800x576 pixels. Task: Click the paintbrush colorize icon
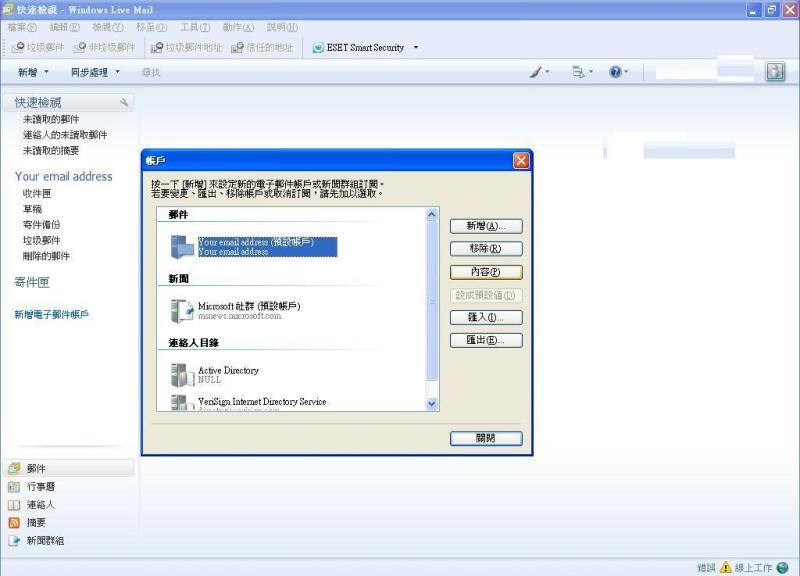536,72
